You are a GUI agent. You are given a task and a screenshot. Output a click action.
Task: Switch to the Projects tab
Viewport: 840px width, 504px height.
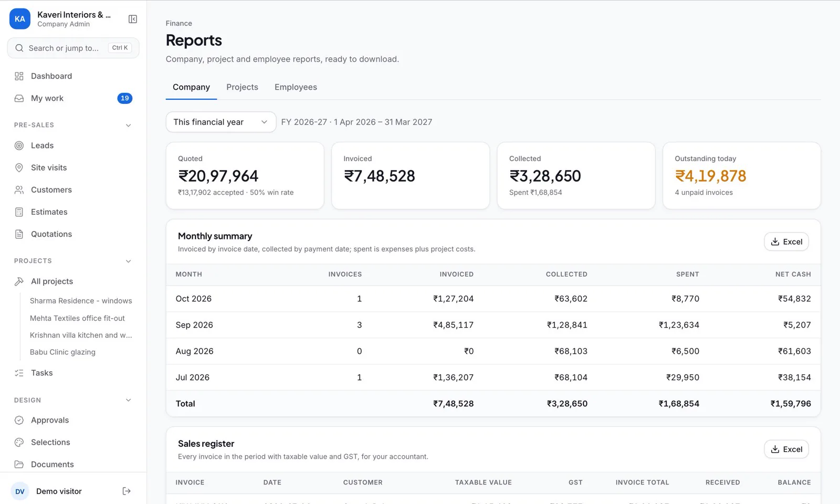[x=242, y=87]
